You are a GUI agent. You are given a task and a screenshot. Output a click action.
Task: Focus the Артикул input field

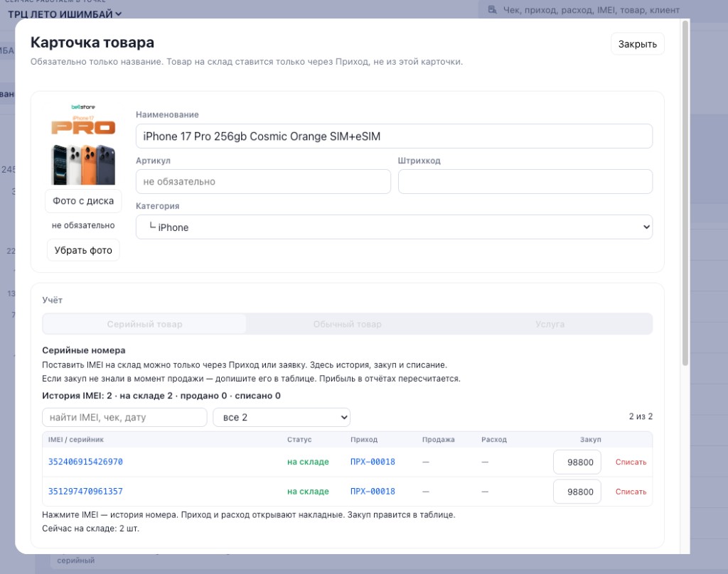click(263, 181)
